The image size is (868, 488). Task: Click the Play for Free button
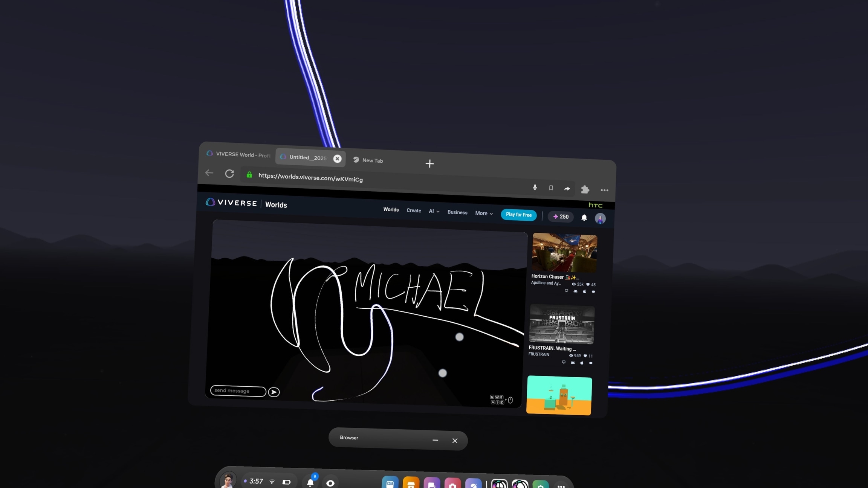pyautogui.click(x=518, y=215)
